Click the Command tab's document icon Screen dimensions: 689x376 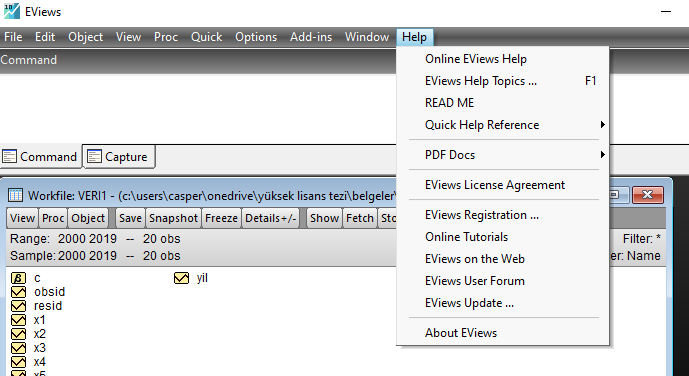pyautogui.click(x=9, y=156)
